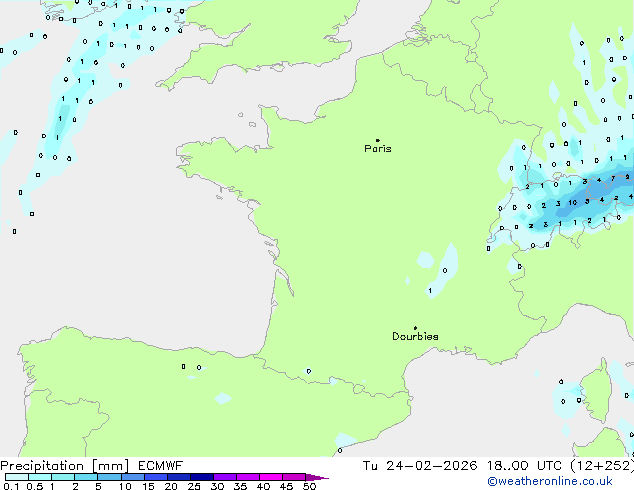
Task: Click the 0.1–0.5 mm legend color swatch
Action: 17,477
